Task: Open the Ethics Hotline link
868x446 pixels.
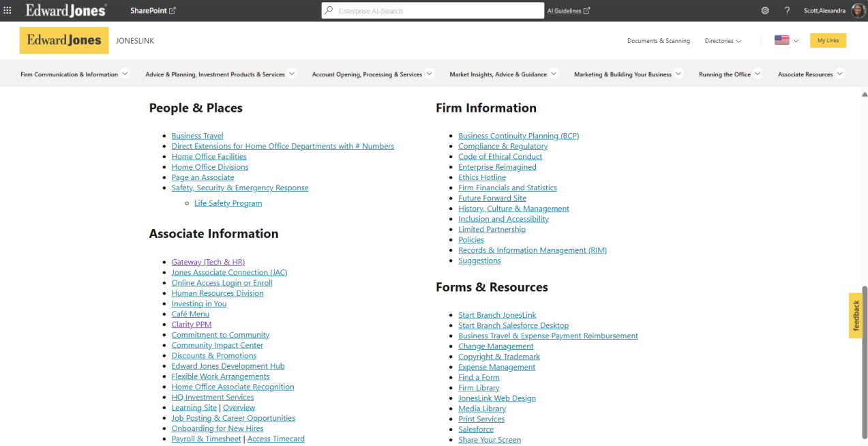Action: [482, 177]
